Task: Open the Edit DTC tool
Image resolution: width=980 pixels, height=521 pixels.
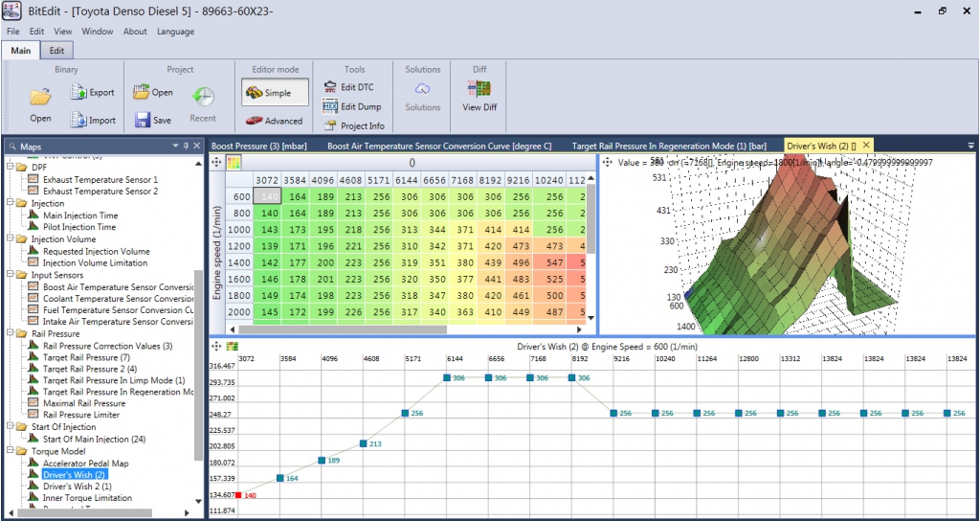Action: tap(348, 87)
